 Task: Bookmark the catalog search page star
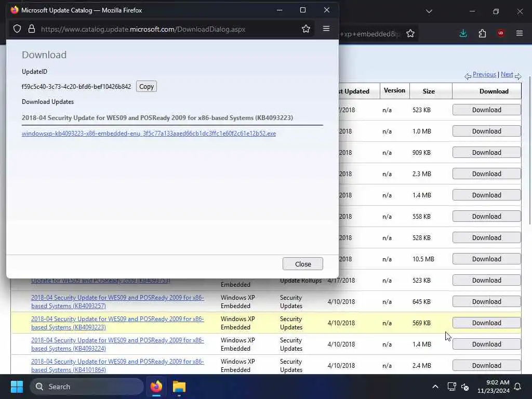[410, 34]
